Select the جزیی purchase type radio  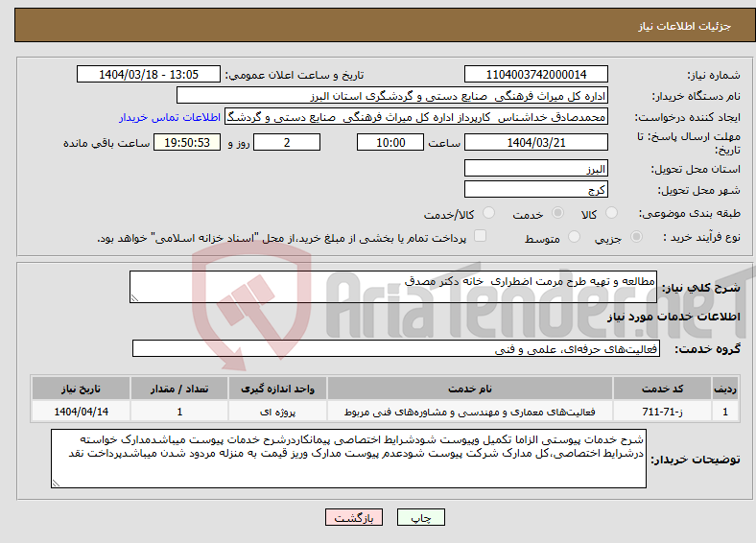click(x=636, y=237)
